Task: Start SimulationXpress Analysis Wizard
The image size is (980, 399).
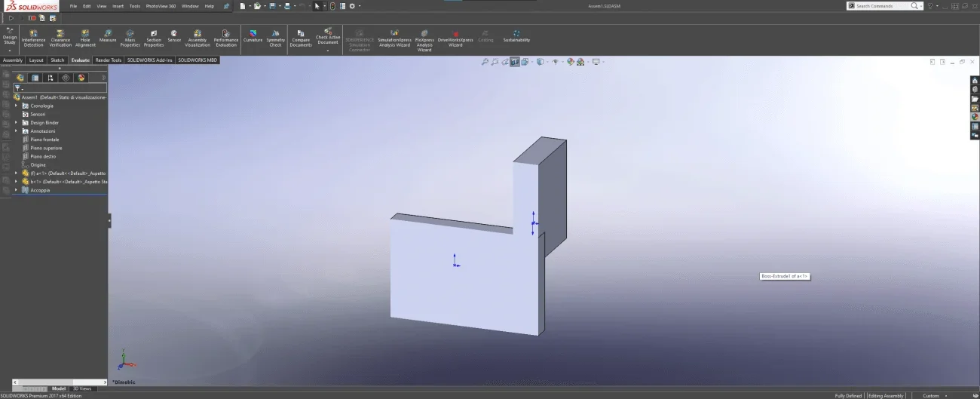Action: point(394,38)
